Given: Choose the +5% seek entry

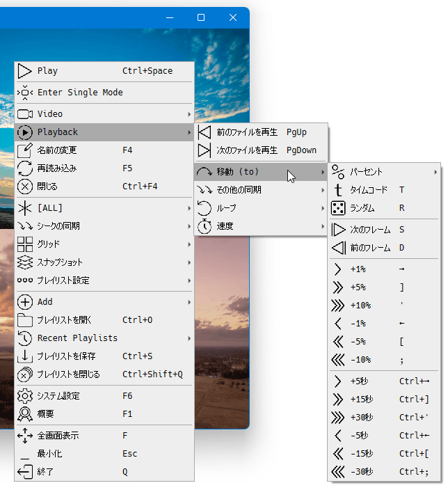Looking at the screenshot, I should pos(384,287).
